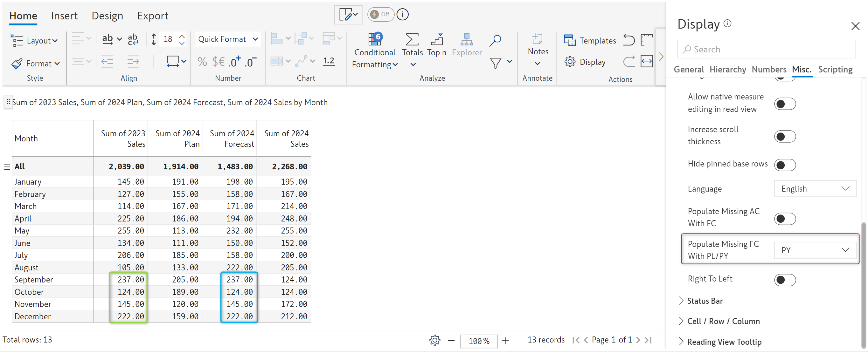Viewport: 868px width, 353px height.
Task: Enable Increase scroll thickness
Action: point(785,137)
